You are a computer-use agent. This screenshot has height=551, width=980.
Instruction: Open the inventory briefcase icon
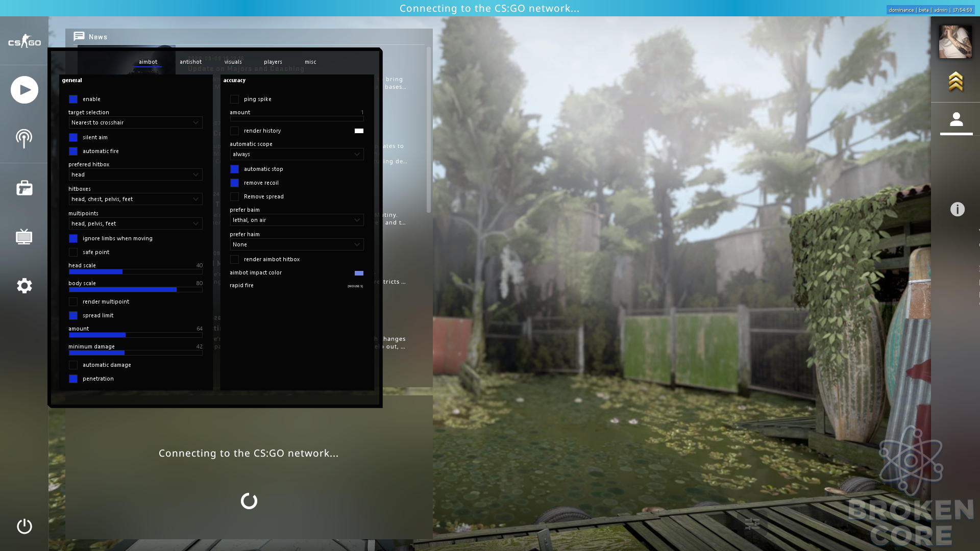pyautogui.click(x=24, y=188)
